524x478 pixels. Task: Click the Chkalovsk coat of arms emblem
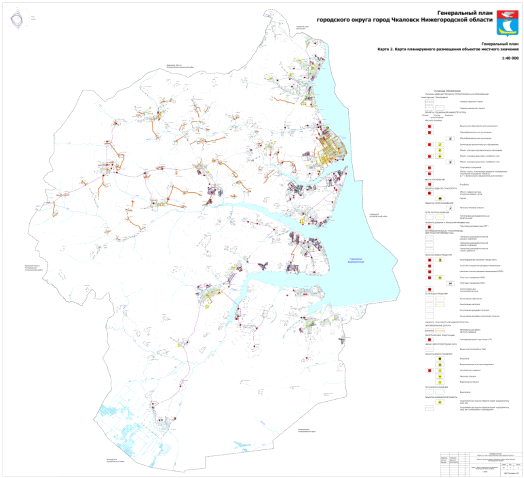[507, 22]
